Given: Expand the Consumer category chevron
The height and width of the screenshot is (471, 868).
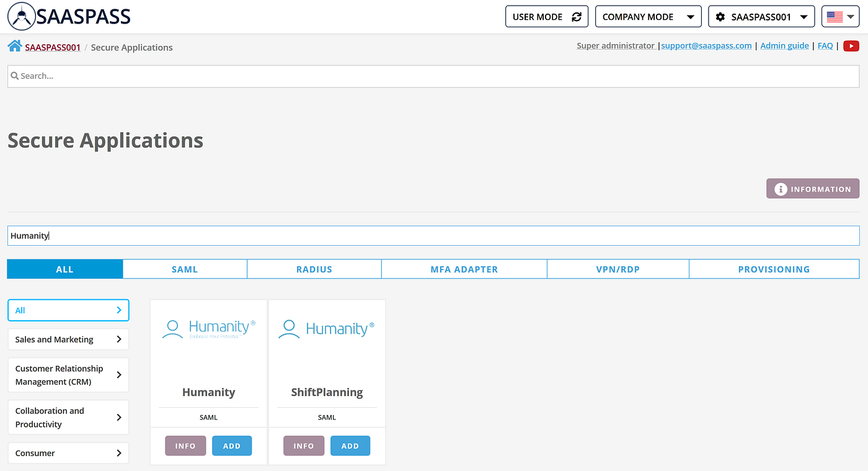Looking at the screenshot, I should coord(119,453).
